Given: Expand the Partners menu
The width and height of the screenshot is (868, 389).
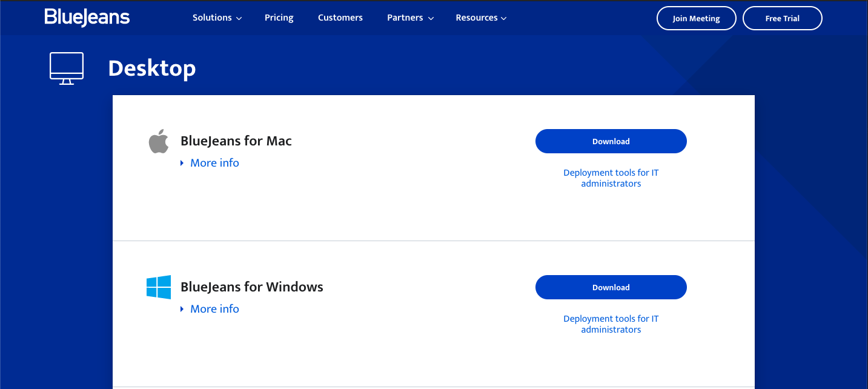Looking at the screenshot, I should pos(409,18).
